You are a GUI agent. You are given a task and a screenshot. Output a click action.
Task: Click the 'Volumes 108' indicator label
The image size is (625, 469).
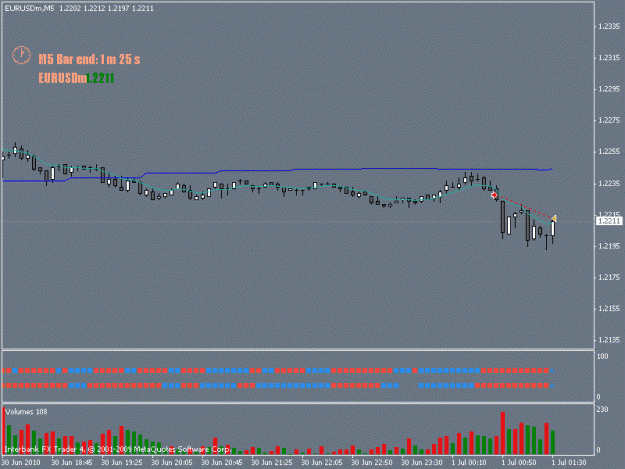tap(26, 412)
